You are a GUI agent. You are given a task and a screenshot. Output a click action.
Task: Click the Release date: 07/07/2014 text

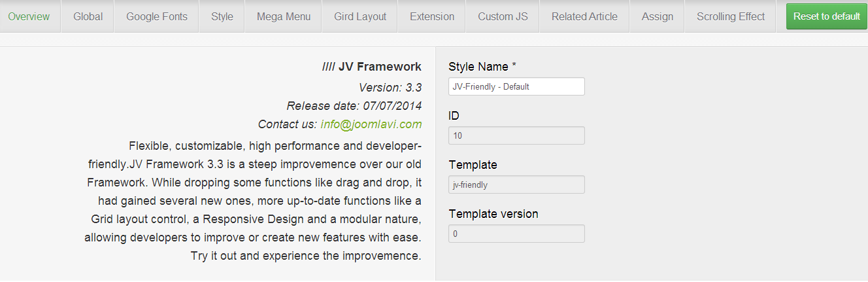click(354, 106)
